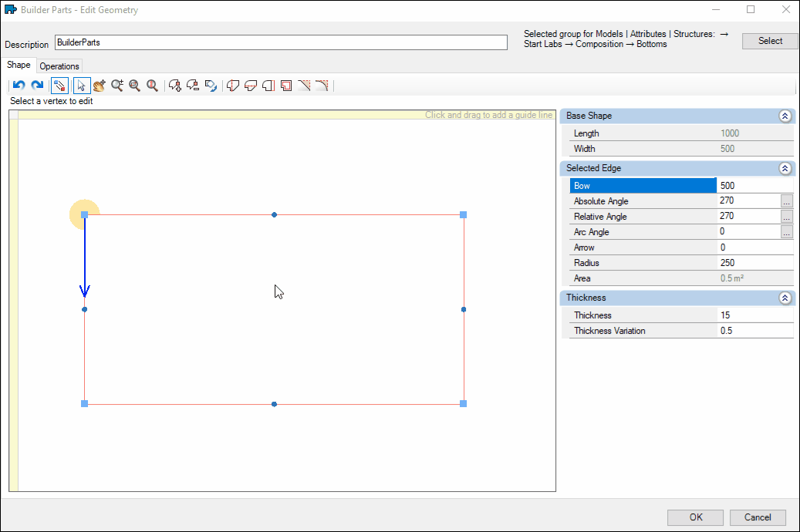Click the add vertex icon

coord(175,85)
